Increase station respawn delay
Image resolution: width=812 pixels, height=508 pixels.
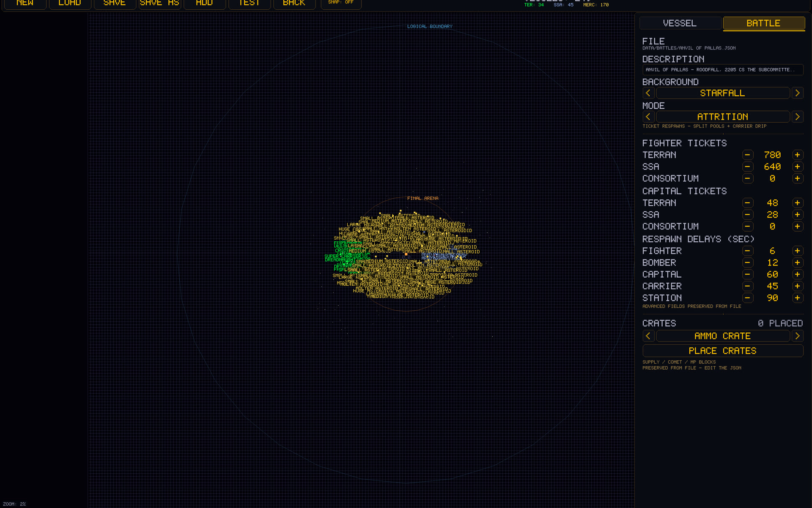click(798, 298)
